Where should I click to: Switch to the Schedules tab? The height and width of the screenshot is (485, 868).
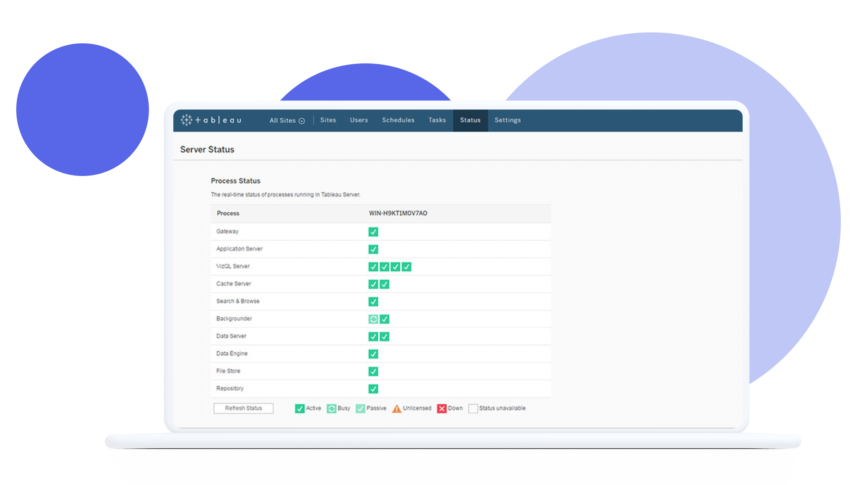(x=398, y=120)
